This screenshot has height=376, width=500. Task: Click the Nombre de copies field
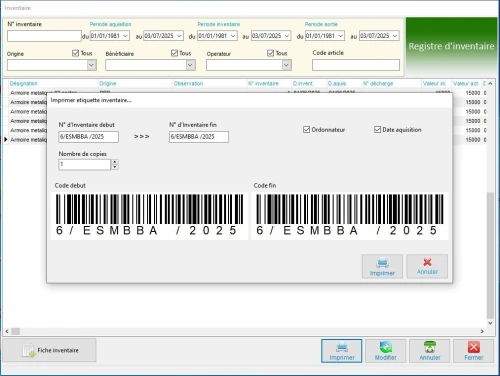point(85,164)
